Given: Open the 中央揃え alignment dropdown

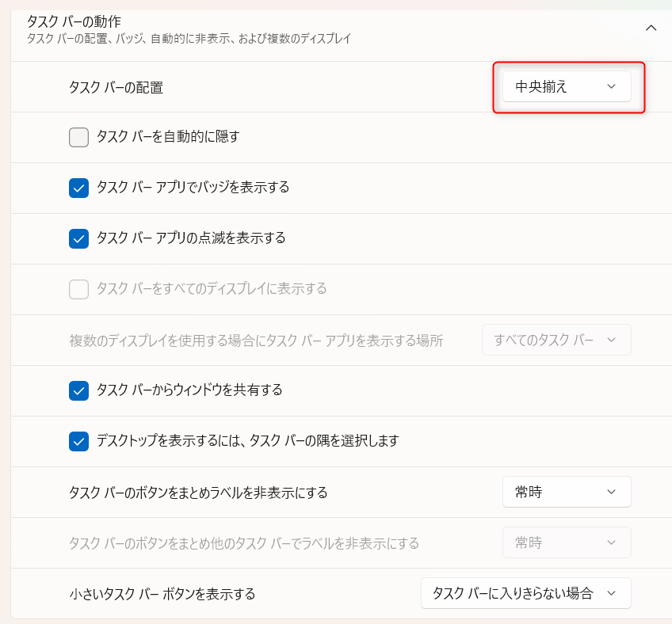Looking at the screenshot, I should pyautogui.click(x=567, y=87).
